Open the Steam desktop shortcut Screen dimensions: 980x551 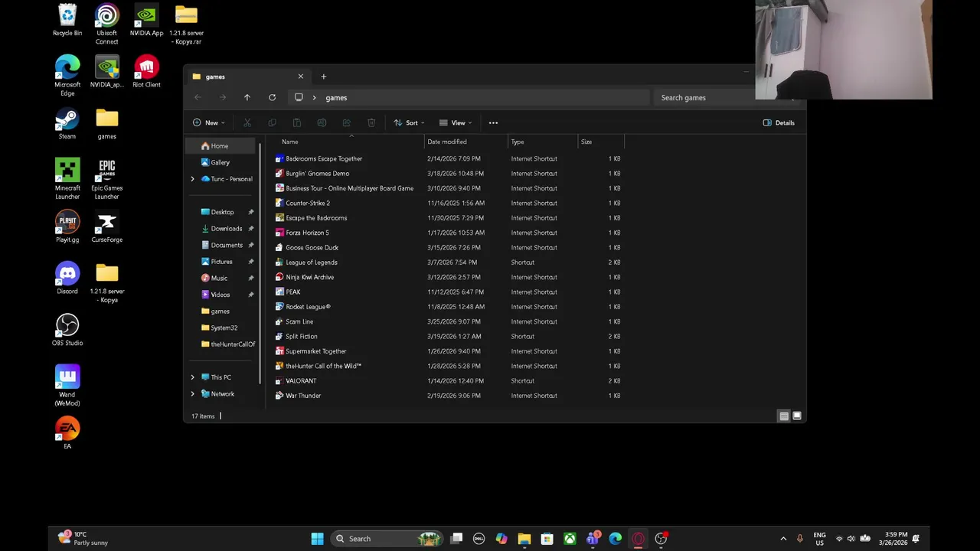tap(67, 125)
